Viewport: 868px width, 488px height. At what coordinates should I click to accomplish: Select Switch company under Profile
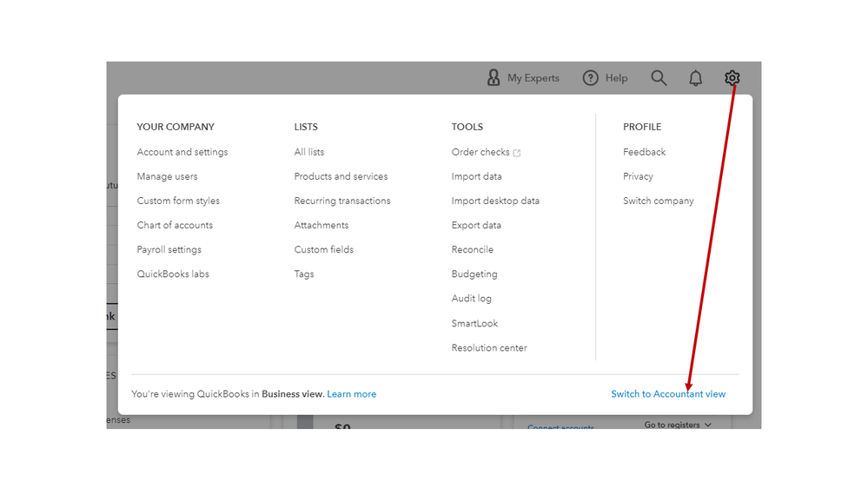[658, 201]
